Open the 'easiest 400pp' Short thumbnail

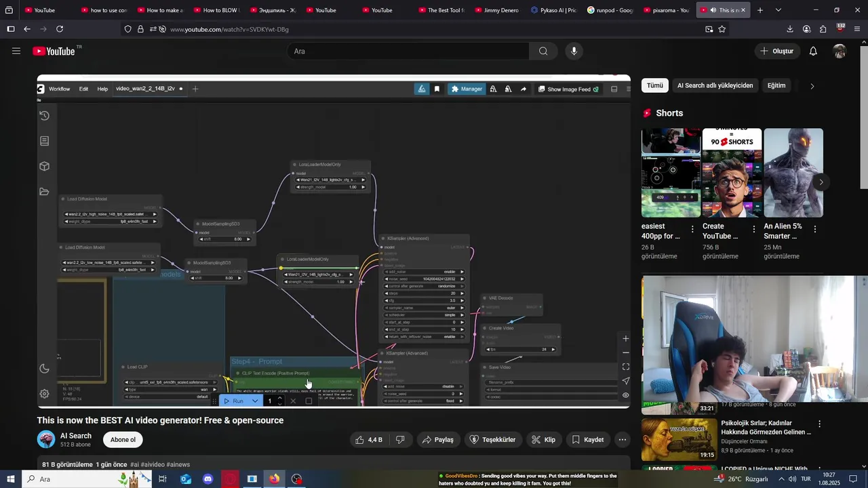(671, 173)
